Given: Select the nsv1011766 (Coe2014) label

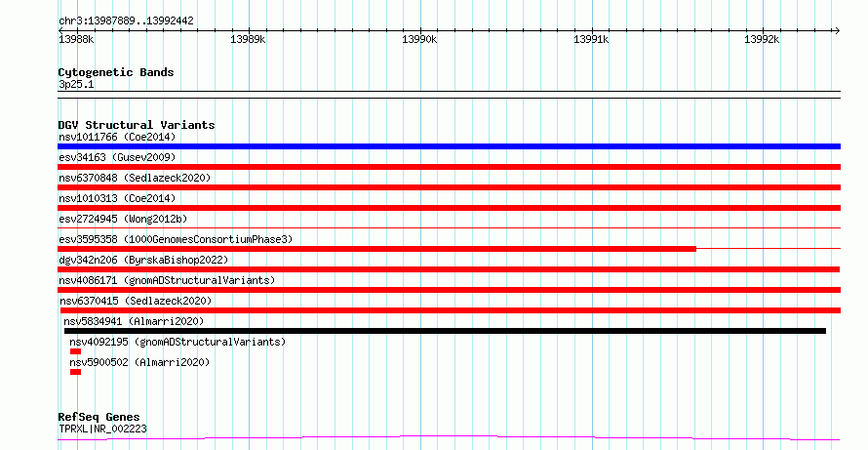Looking at the screenshot, I should (x=117, y=137).
